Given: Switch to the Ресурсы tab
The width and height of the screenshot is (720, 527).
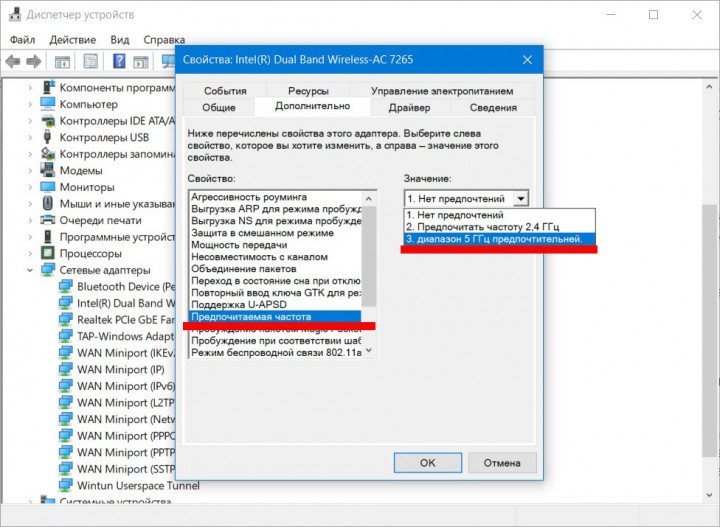Looking at the screenshot, I should (x=308, y=90).
